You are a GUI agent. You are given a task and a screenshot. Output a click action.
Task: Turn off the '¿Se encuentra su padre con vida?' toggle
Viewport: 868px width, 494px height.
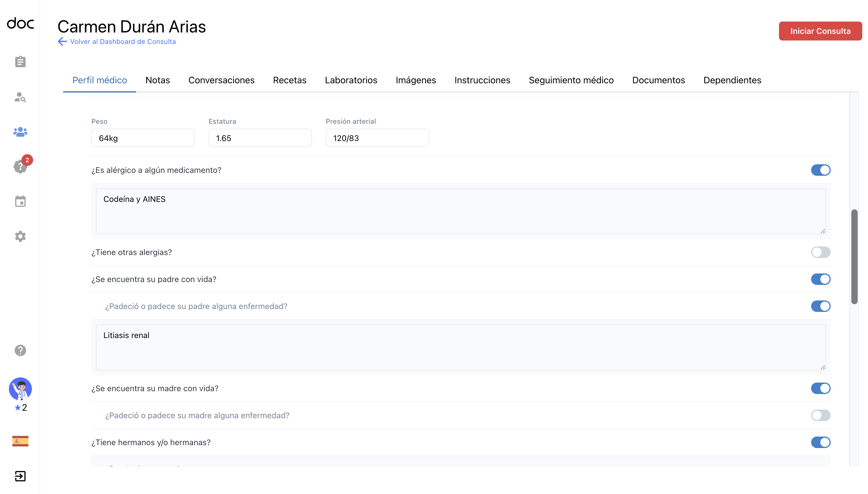point(821,279)
